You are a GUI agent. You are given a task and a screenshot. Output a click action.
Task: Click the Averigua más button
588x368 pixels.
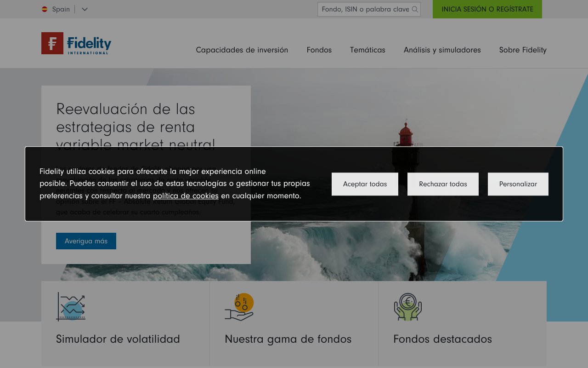[86, 241]
